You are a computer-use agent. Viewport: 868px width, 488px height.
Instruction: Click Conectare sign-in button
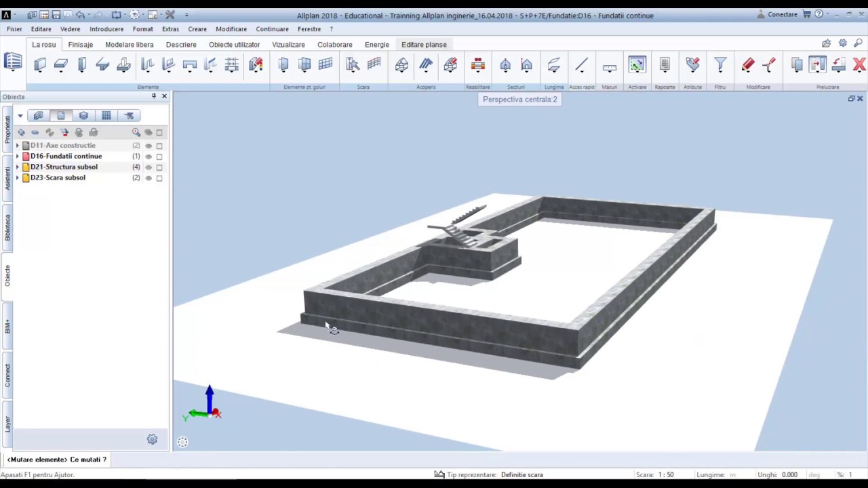tap(776, 14)
